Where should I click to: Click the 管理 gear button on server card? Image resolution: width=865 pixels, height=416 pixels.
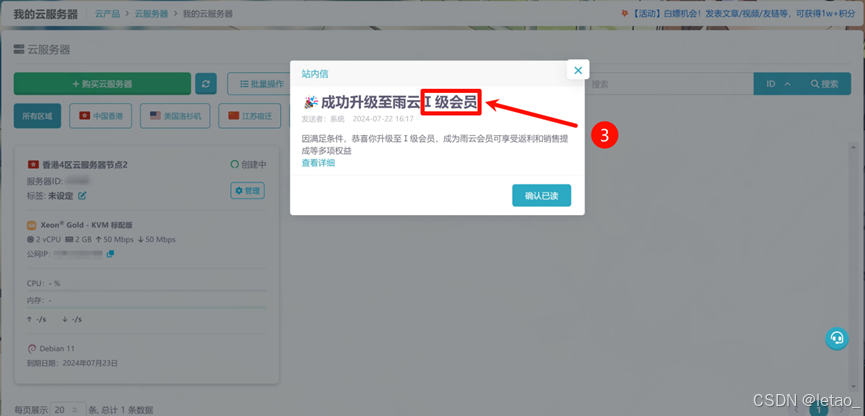(247, 190)
